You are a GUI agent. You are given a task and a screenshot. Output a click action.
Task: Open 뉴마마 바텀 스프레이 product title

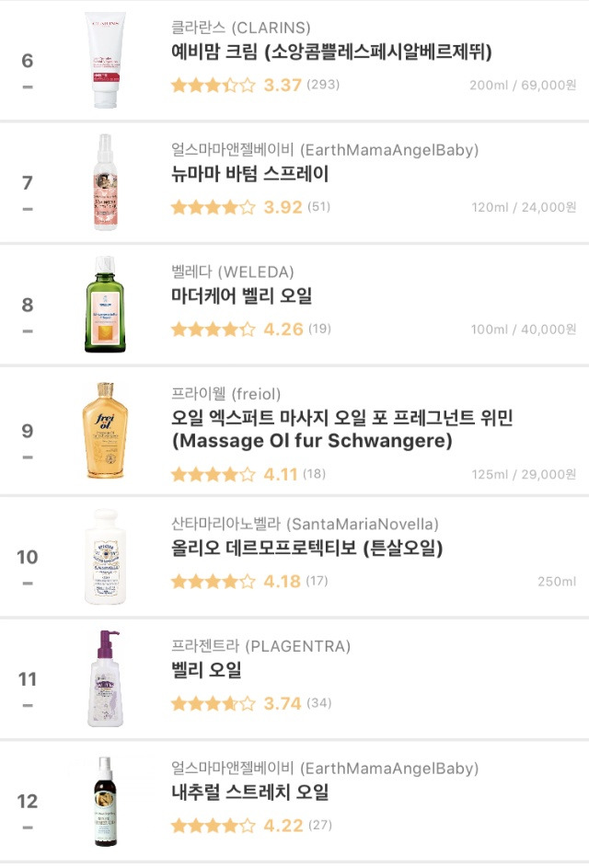[249, 174]
